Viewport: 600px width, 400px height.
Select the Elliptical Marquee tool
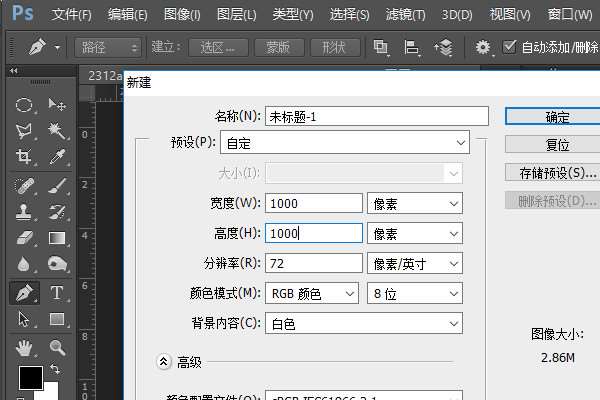click(24, 104)
